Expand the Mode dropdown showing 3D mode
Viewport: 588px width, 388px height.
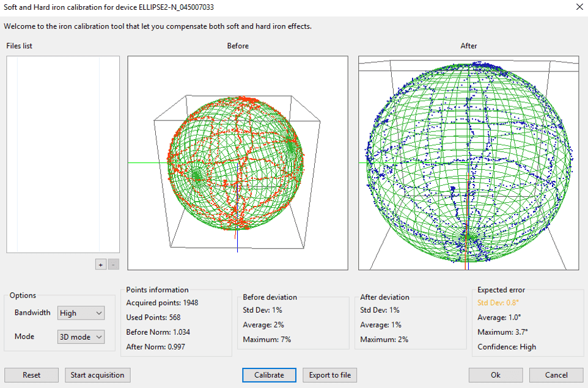81,337
